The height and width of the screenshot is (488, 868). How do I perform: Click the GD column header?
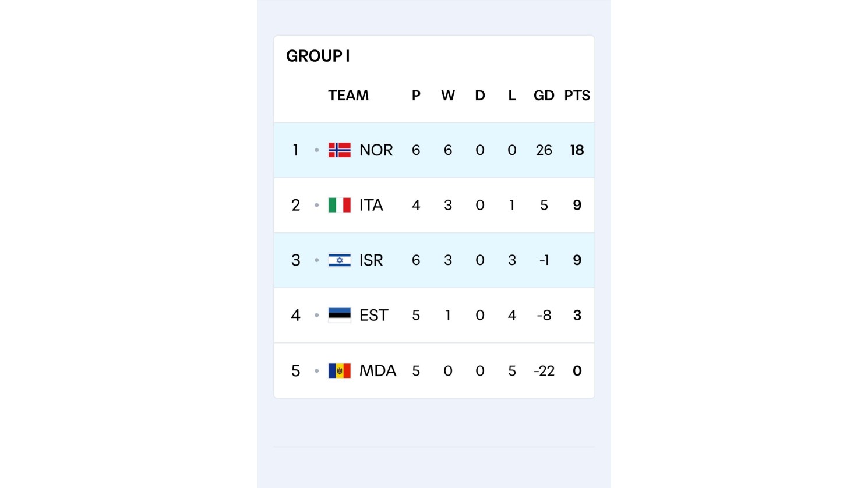tap(544, 96)
